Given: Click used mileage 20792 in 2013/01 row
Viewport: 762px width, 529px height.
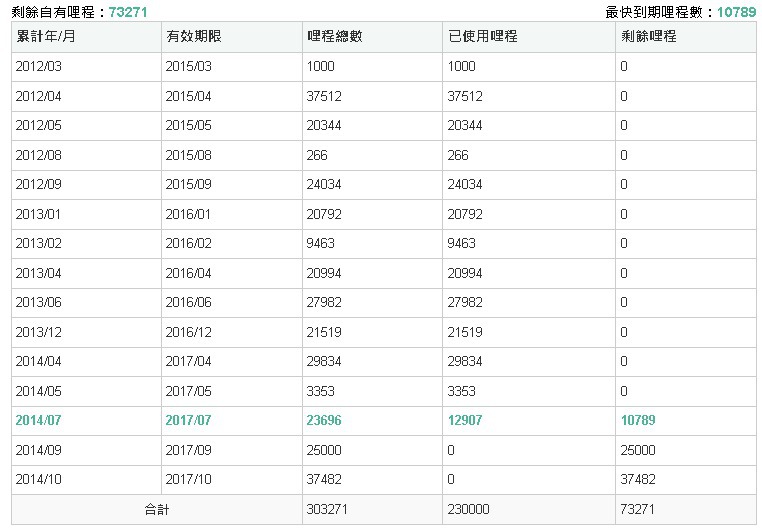Looking at the screenshot, I should [x=465, y=214].
